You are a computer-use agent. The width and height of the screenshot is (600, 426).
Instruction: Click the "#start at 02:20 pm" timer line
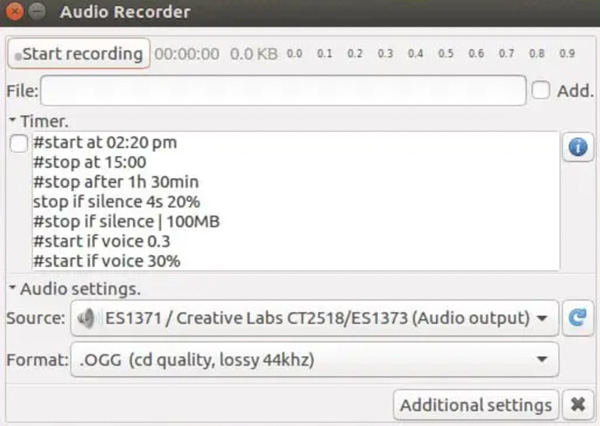(x=105, y=143)
